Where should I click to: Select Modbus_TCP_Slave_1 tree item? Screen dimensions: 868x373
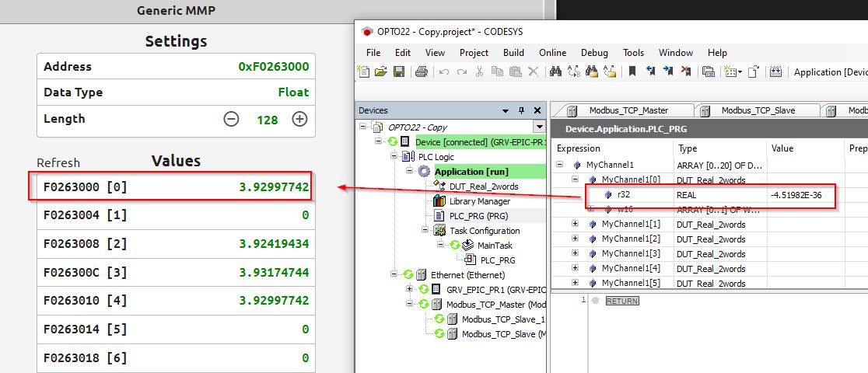(x=503, y=319)
